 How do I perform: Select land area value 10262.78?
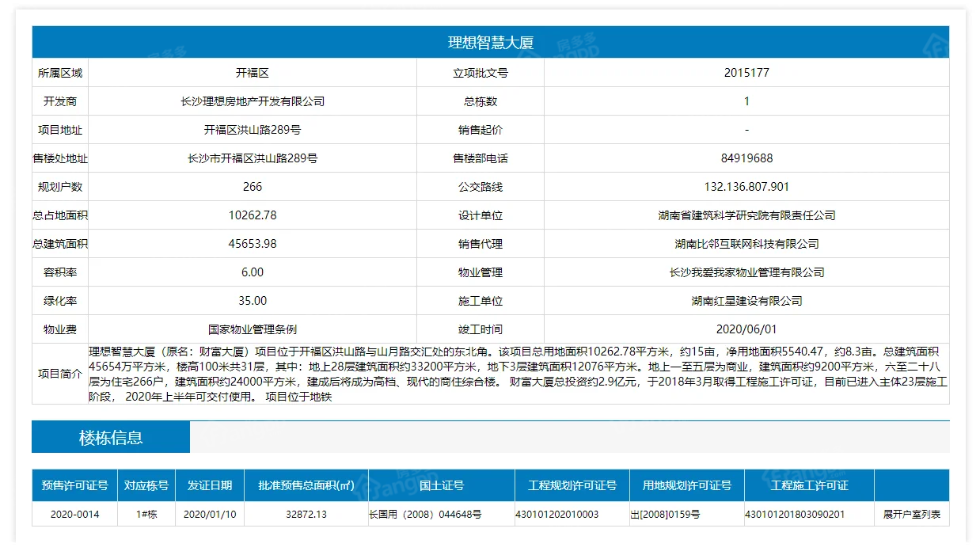click(253, 215)
